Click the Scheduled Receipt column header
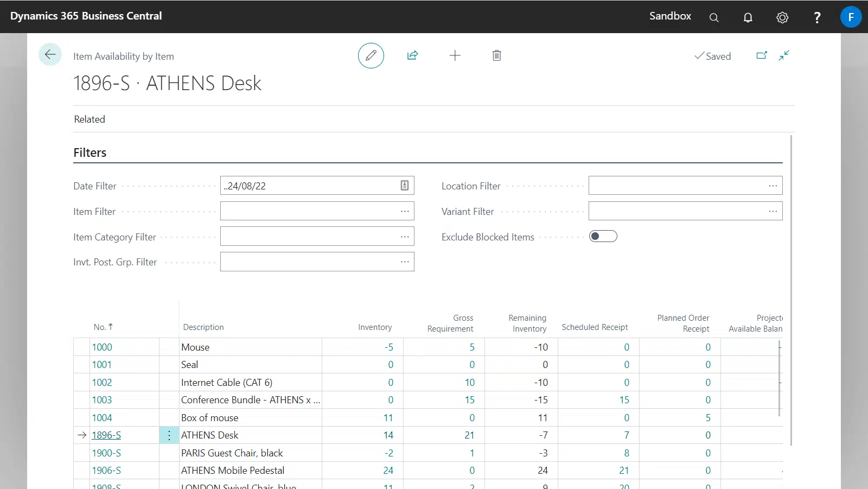868x489 pixels. coord(595,327)
